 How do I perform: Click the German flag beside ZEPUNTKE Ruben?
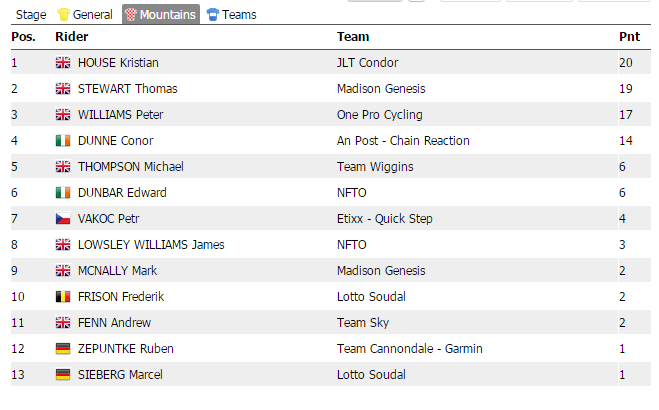pos(62,349)
